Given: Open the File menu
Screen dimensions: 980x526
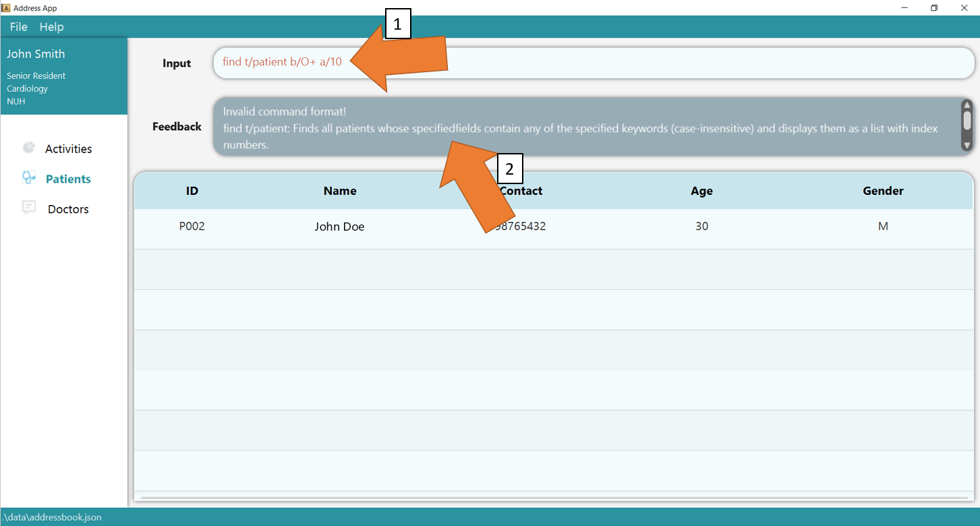Looking at the screenshot, I should (x=19, y=27).
